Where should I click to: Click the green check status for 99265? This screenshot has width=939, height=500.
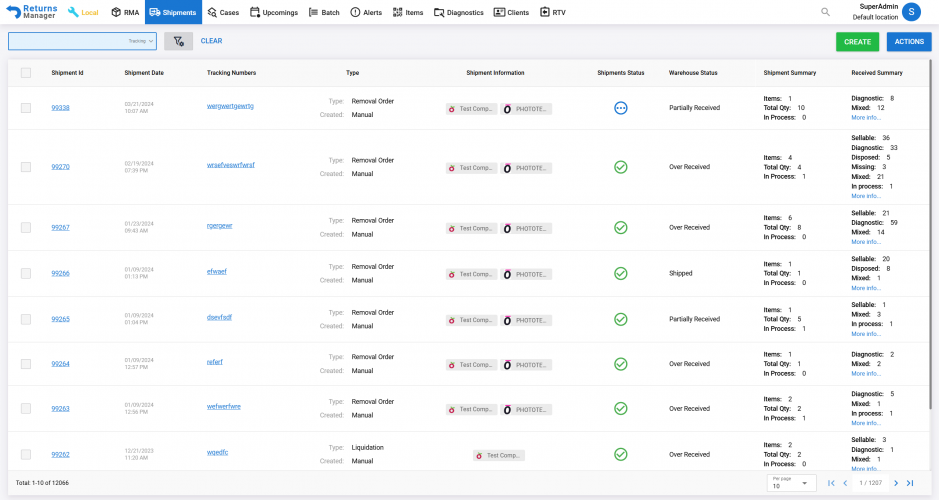click(x=620, y=319)
